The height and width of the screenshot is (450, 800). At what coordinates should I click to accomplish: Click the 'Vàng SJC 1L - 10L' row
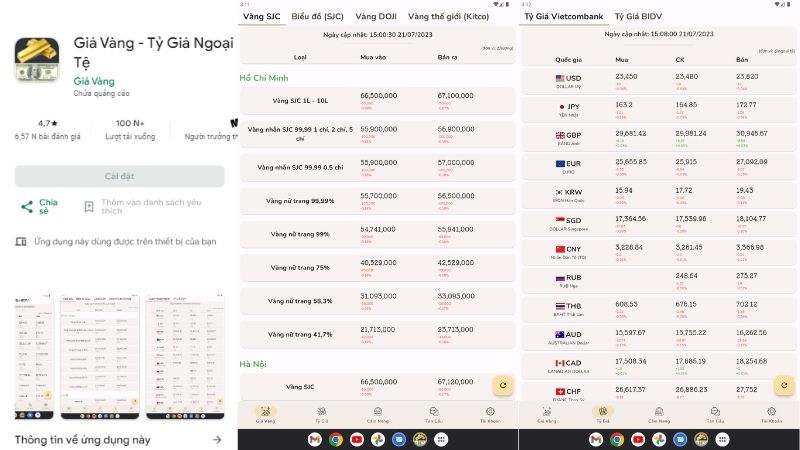[378, 101]
